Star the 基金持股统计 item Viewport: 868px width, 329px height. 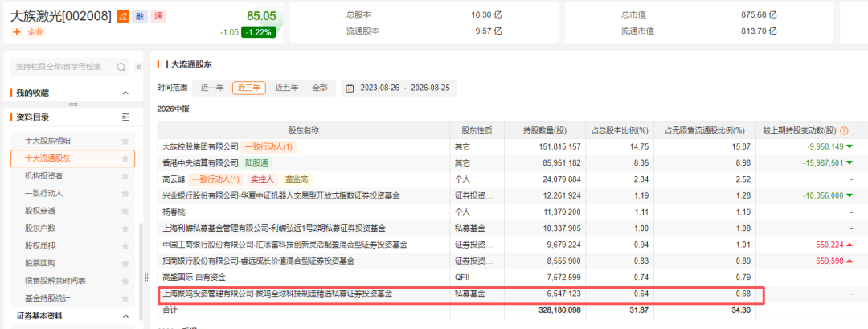125,298
